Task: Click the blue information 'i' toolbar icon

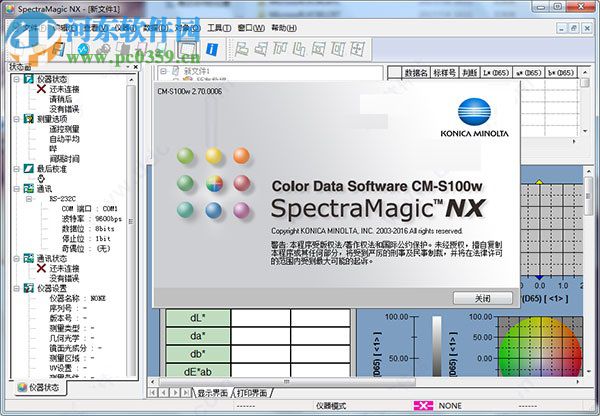Action: (x=212, y=49)
